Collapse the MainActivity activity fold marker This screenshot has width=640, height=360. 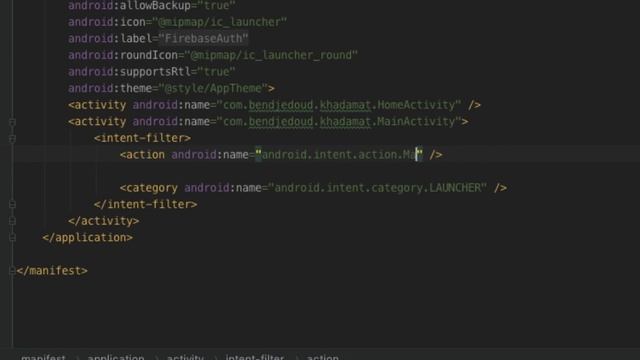(x=12, y=122)
